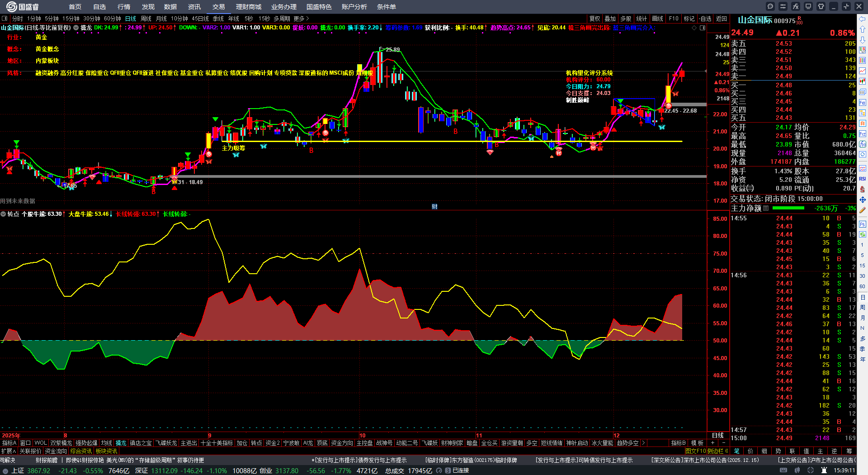Viewport: 868px width, 475px height.
Task: Open the chat message bubble icon
Action: tap(770, 6)
